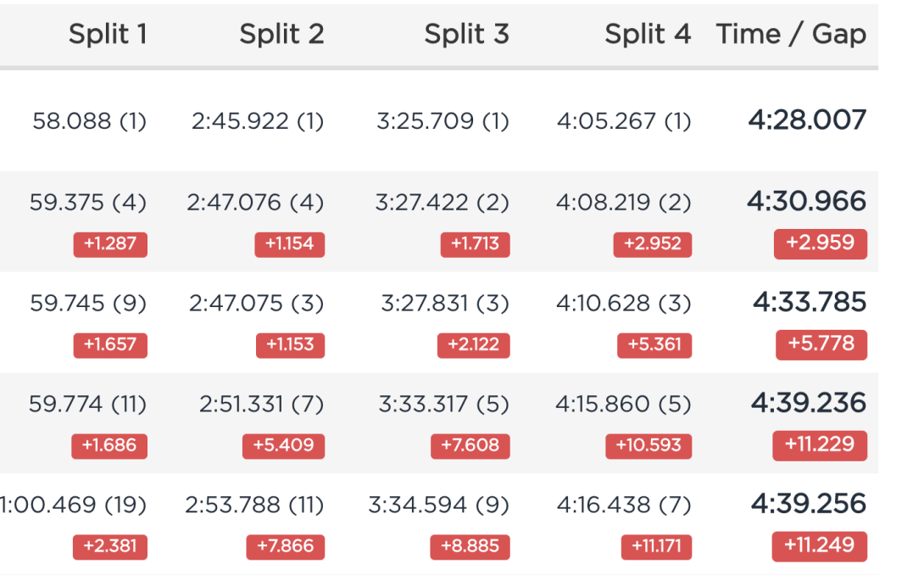Click the +1.713 Split 3 gap badge
The width and height of the screenshot is (924, 575).
coord(475,245)
